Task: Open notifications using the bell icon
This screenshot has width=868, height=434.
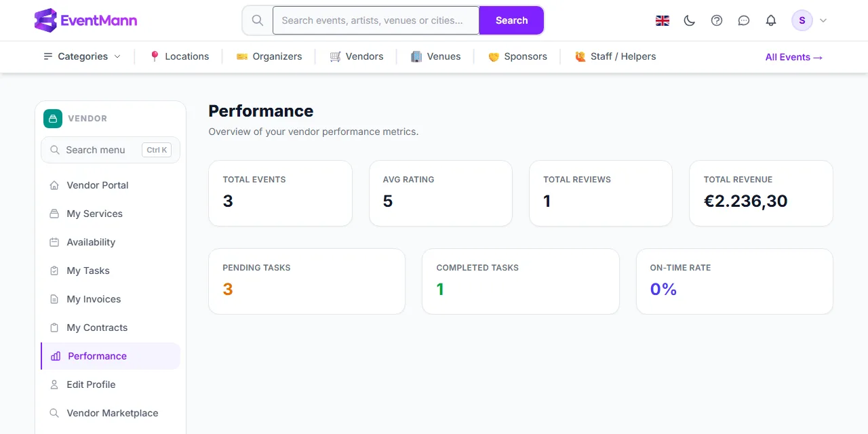Action: coord(771,20)
